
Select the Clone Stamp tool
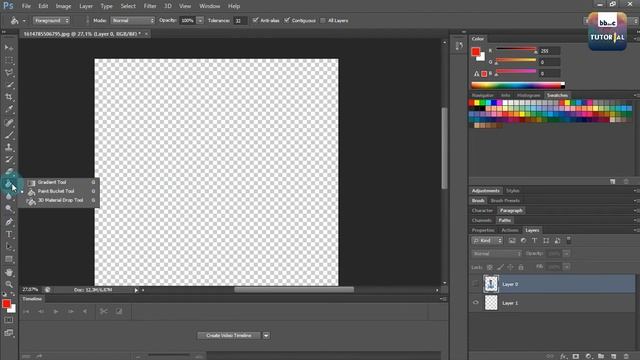pos(9,147)
